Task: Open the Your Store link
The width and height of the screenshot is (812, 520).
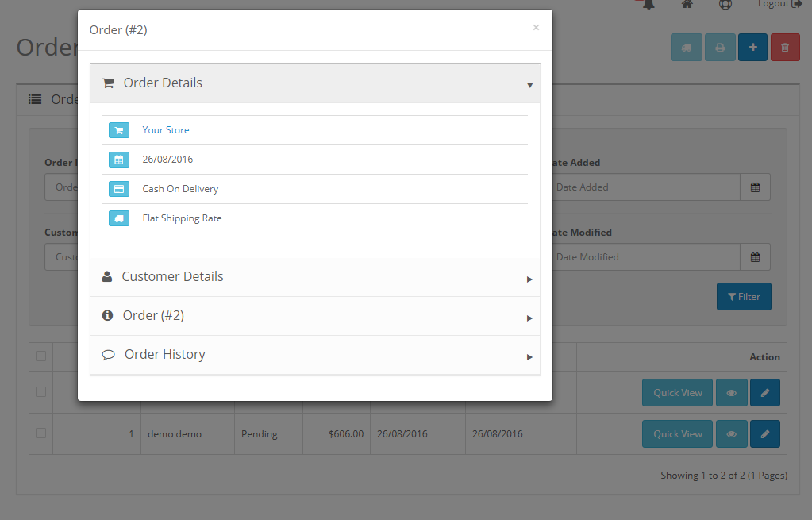Action: click(x=166, y=130)
